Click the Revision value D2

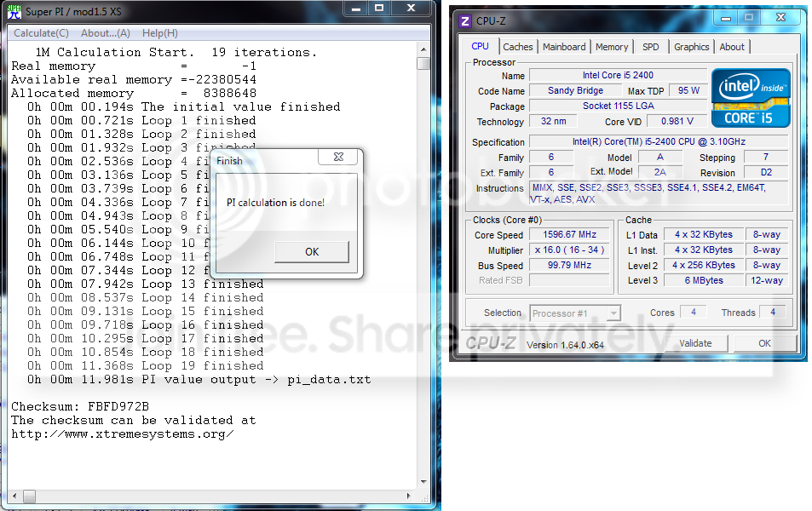[x=766, y=172]
